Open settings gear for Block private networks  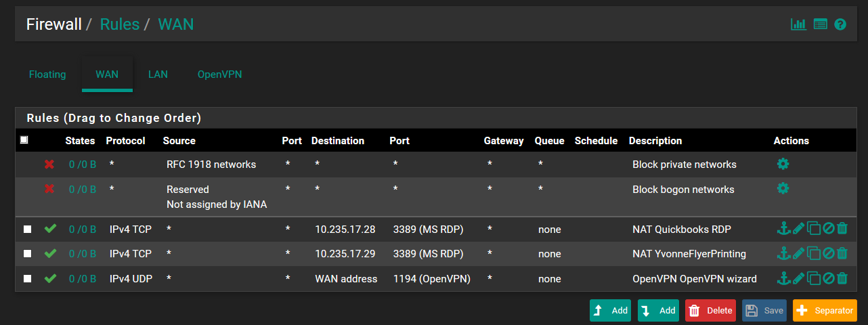[783, 164]
